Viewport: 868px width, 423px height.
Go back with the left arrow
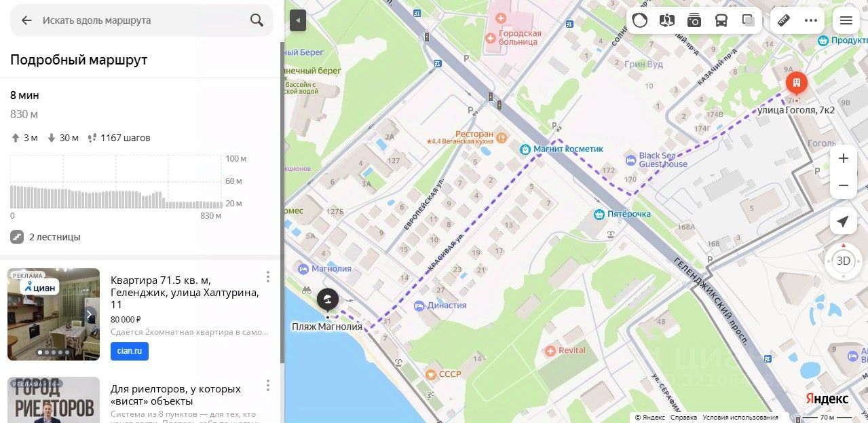click(26, 20)
